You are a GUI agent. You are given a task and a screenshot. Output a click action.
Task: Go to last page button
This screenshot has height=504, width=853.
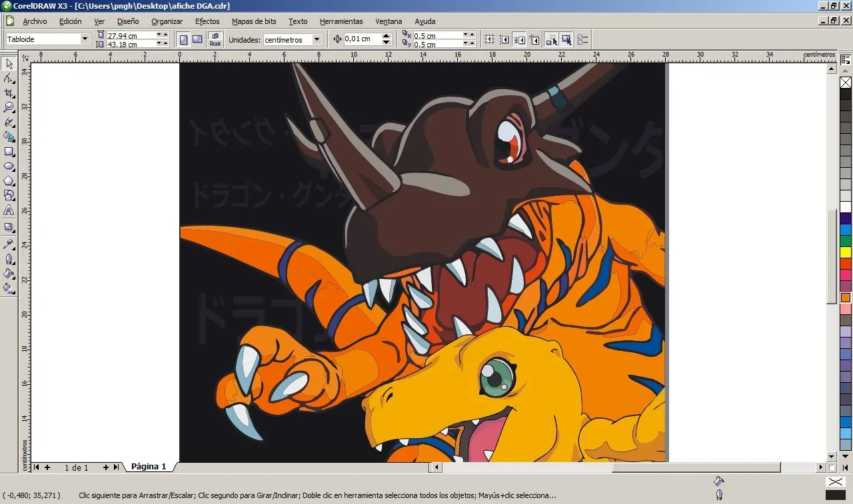pyautogui.click(x=116, y=467)
